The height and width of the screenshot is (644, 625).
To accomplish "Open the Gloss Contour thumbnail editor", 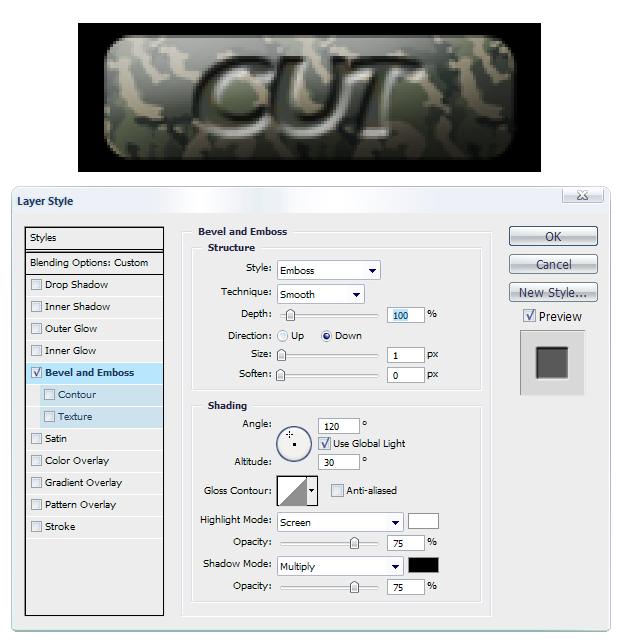I will (292, 491).
